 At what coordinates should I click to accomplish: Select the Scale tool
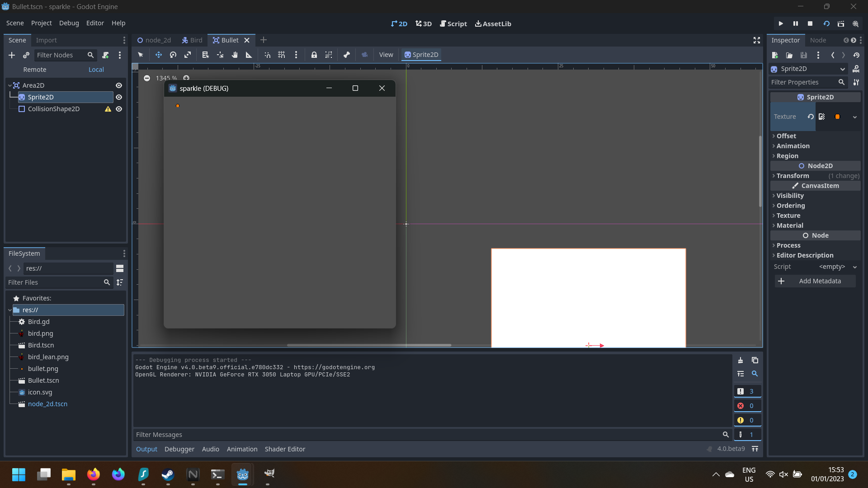pos(187,55)
